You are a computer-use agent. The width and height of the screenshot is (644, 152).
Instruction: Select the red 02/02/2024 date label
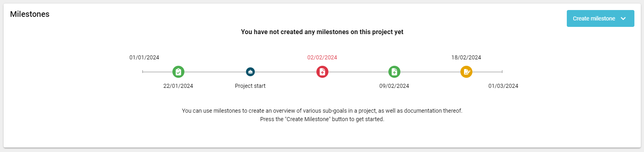tap(322, 57)
